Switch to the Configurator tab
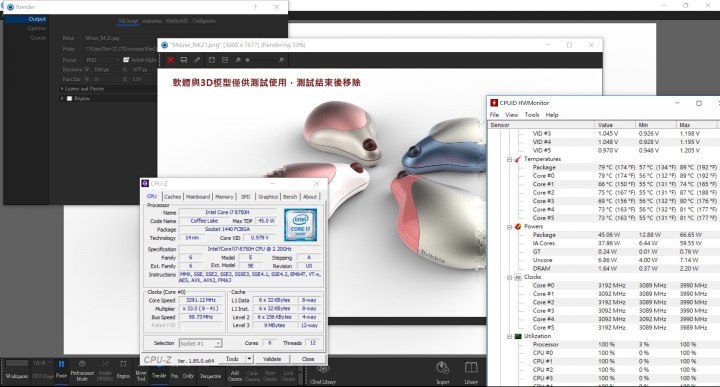Viewport: 720px width, 387px height. (204, 21)
